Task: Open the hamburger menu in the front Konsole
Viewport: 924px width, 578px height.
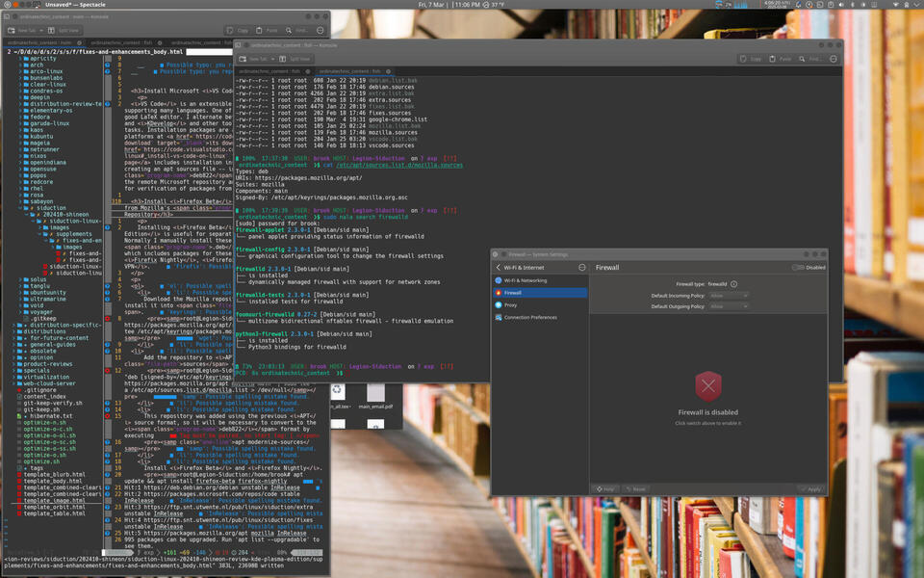Action: pyautogui.click(x=834, y=59)
